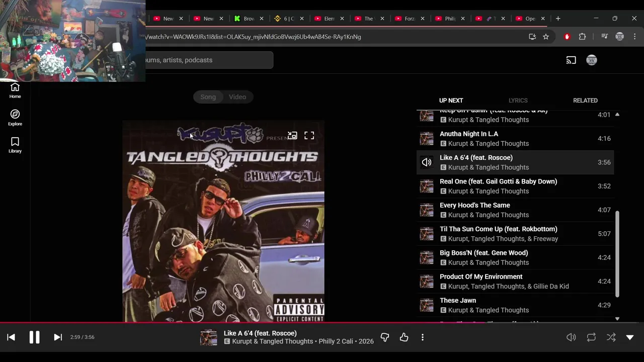
Task: Click the 4:16 duration of Anutha Night
Action: point(604,139)
